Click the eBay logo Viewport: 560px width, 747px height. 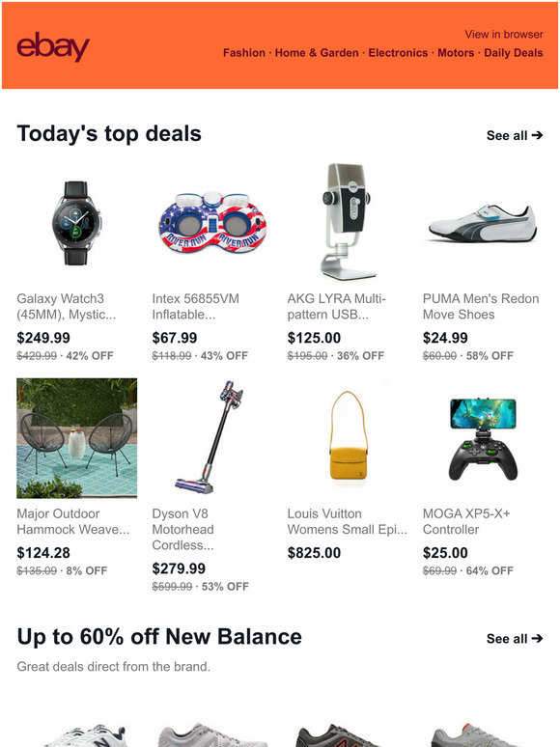tap(53, 46)
